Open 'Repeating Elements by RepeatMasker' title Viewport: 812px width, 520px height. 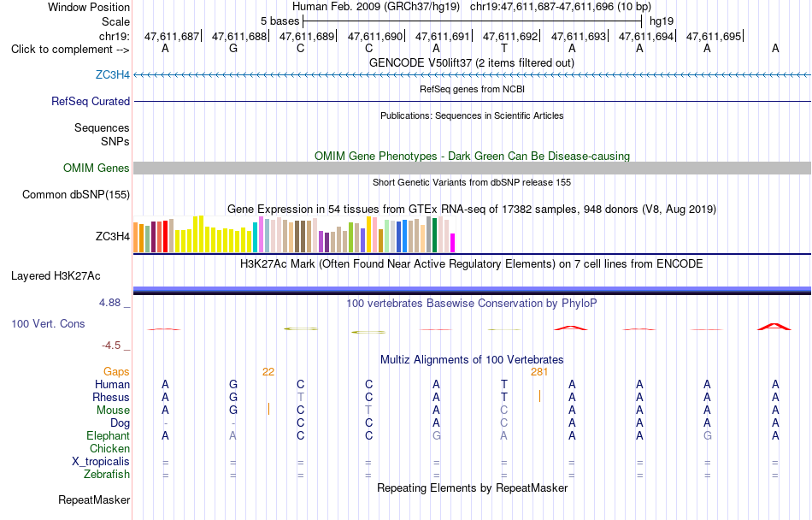click(x=473, y=487)
